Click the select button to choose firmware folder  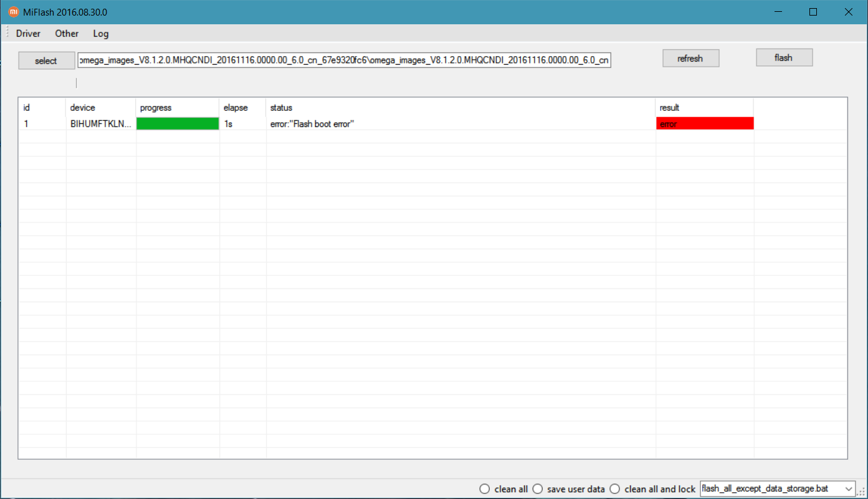pos(46,60)
